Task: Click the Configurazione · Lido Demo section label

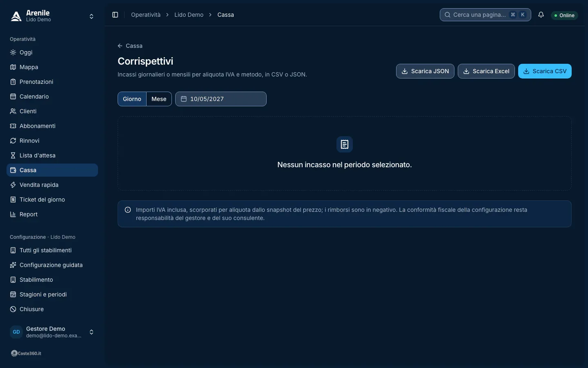Action: point(42,237)
